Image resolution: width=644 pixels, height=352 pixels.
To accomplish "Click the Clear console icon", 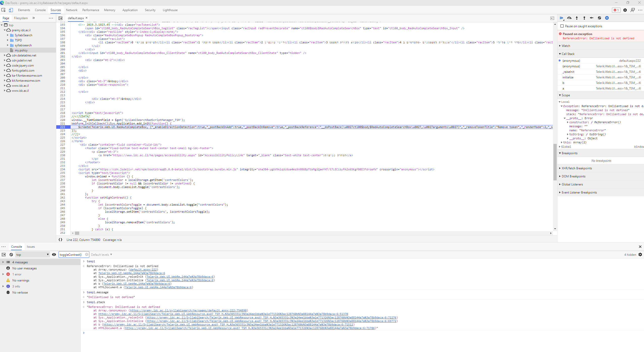I will pyautogui.click(x=11, y=254).
